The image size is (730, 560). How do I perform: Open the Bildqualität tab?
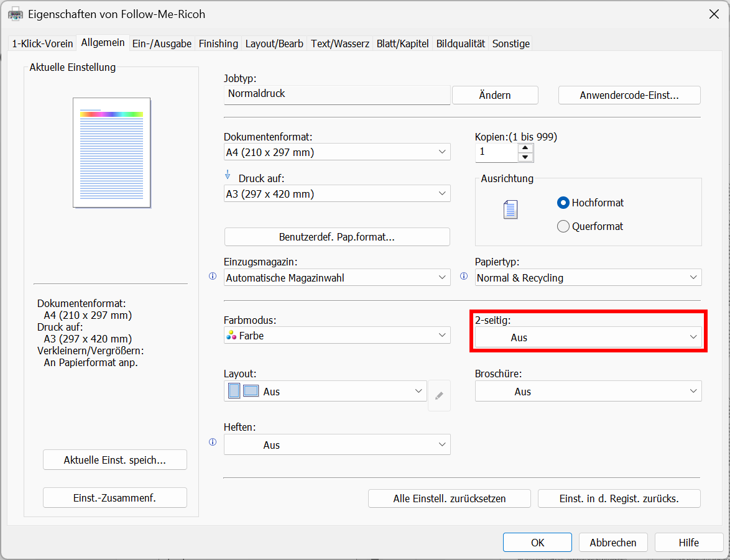tap(460, 44)
